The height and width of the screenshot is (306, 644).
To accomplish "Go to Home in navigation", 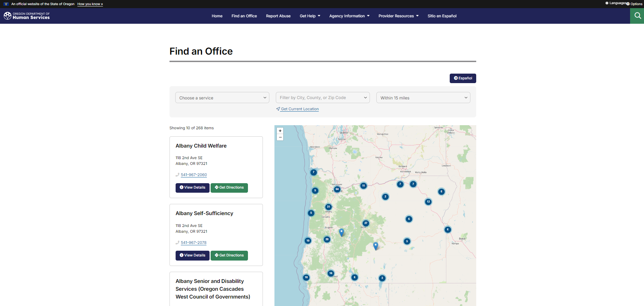I will tap(217, 16).
